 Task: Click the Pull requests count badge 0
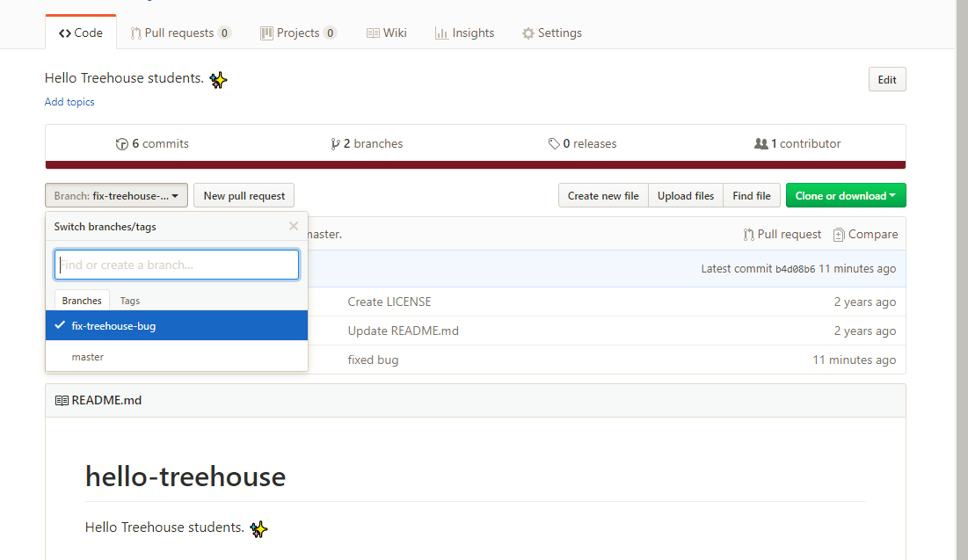(225, 33)
